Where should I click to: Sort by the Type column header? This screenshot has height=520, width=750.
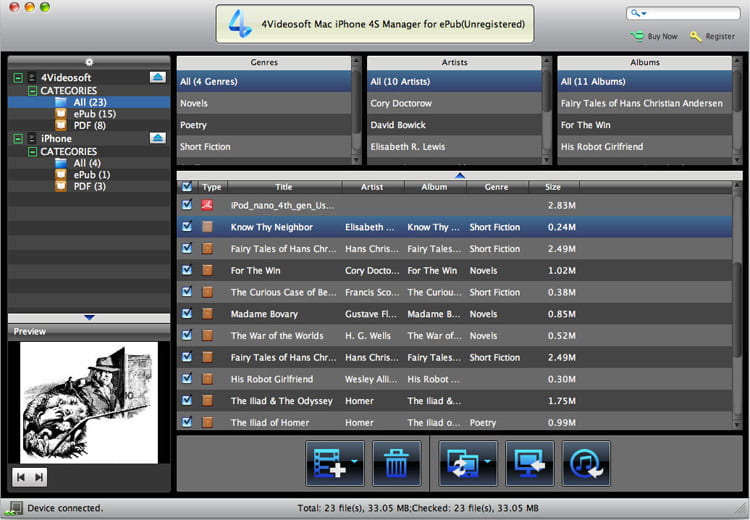(211, 187)
